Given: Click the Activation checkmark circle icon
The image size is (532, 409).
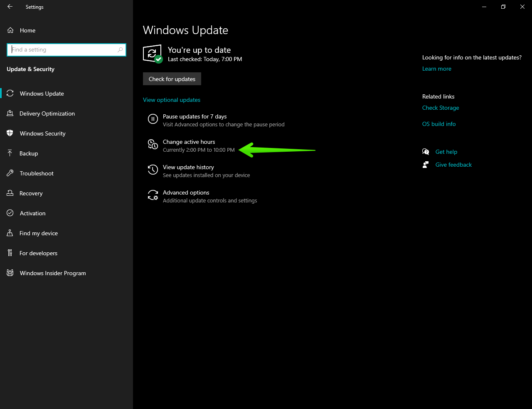Looking at the screenshot, I should 10,213.
